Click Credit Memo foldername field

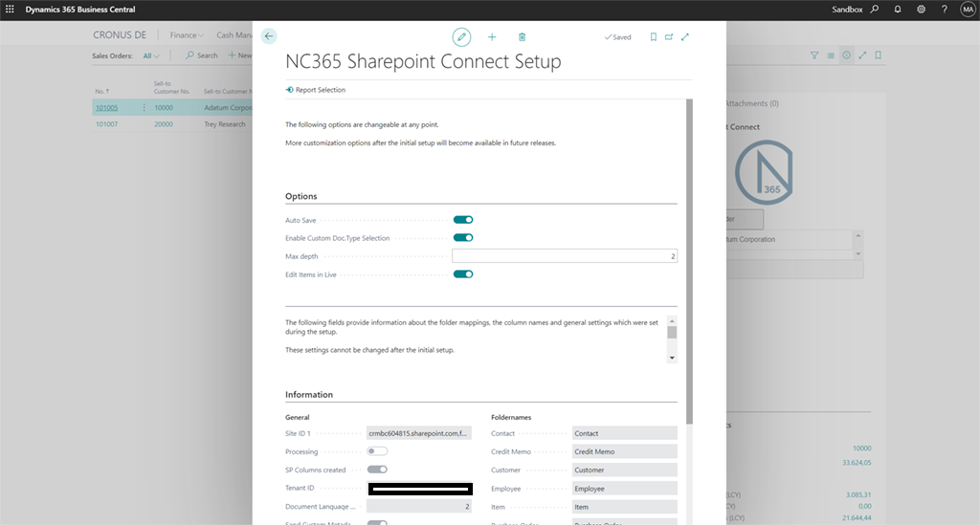pyautogui.click(x=624, y=451)
